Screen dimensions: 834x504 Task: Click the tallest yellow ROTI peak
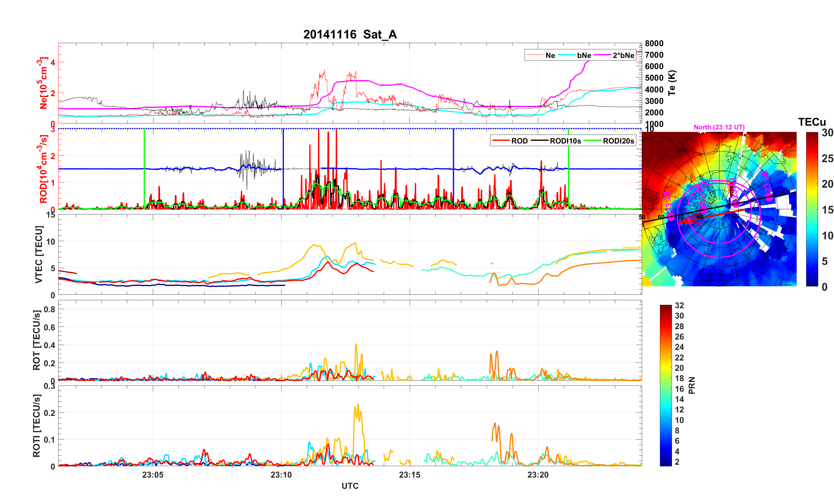[358, 405]
